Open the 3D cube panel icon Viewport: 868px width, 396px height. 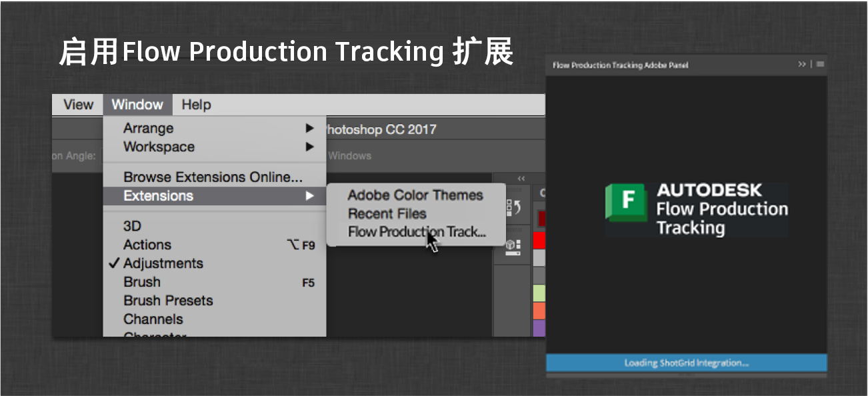pyautogui.click(x=513, y=247)
